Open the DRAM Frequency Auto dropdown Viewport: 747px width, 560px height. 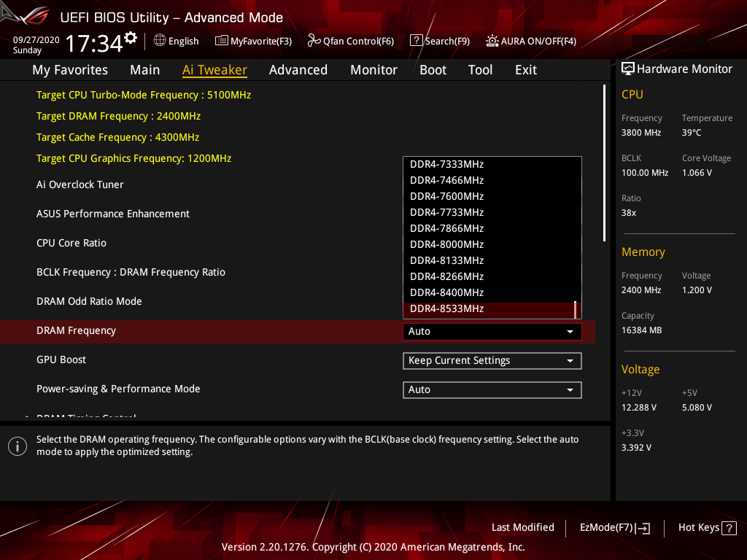click(x=492, y=332)
